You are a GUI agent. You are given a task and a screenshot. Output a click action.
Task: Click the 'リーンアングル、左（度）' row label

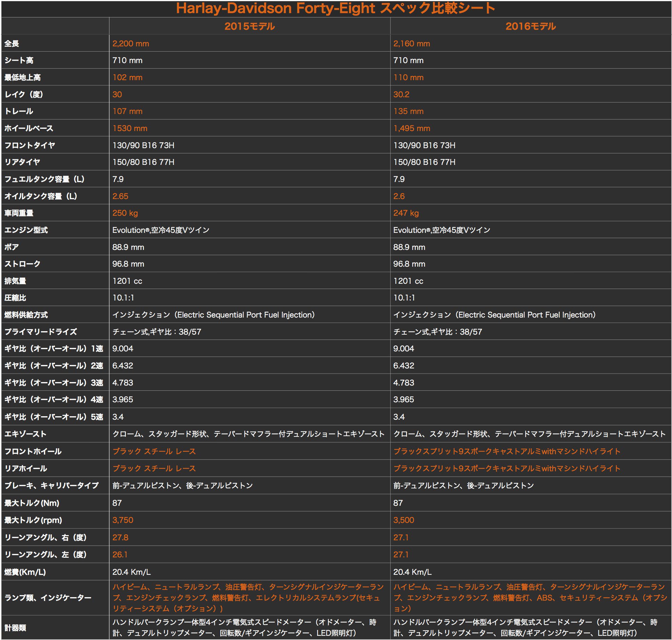click(45, 555)
